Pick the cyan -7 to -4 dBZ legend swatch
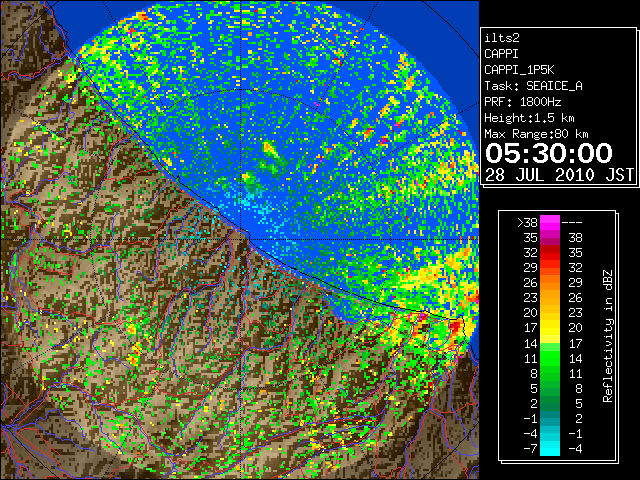 [x=550, y=448]
